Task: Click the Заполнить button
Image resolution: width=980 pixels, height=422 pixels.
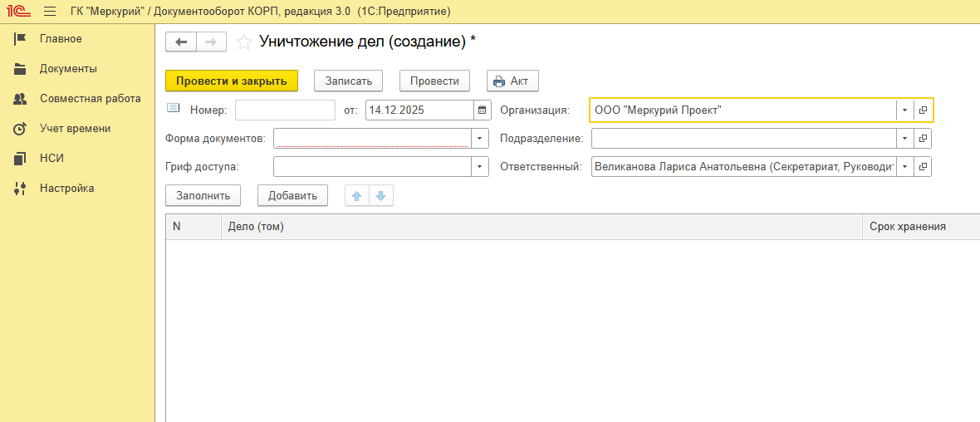Action: 203,196
